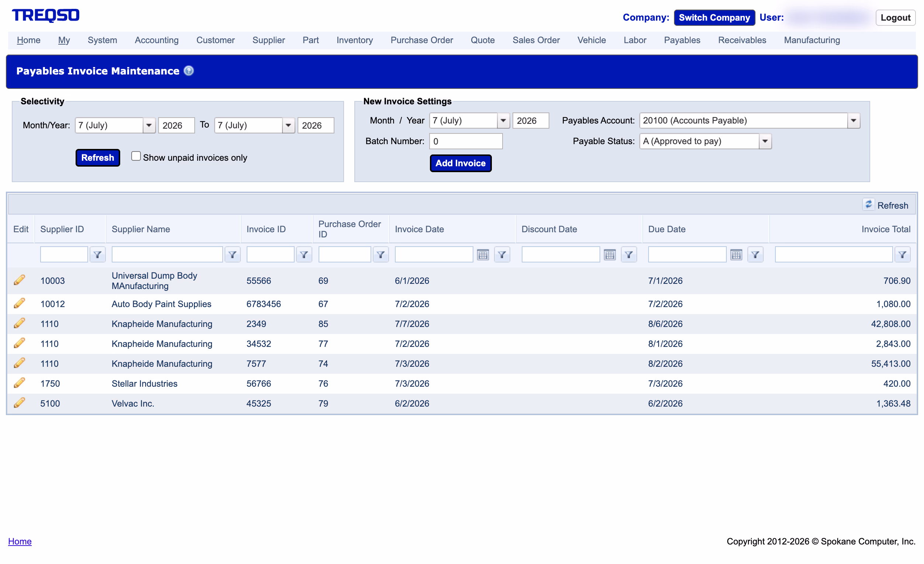Click the Home link in the footer

[20, 541]
